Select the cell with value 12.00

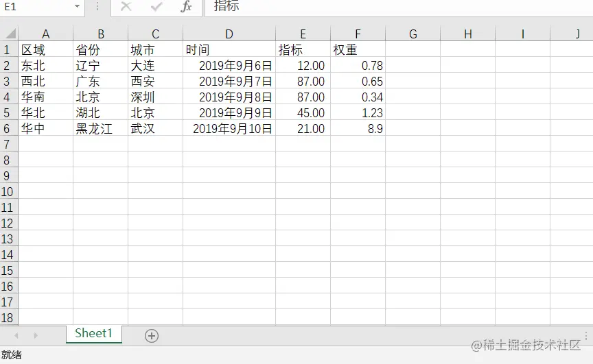tap(303, 65)
